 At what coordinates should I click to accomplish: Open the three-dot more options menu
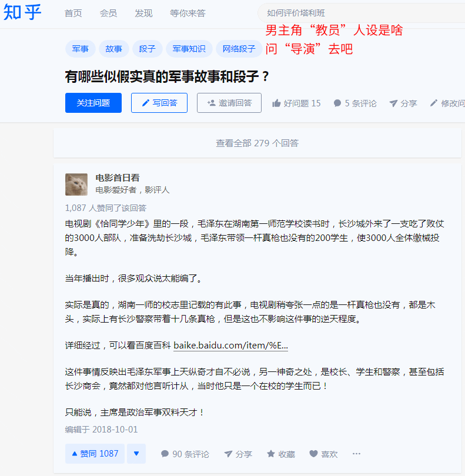point(356,454)
